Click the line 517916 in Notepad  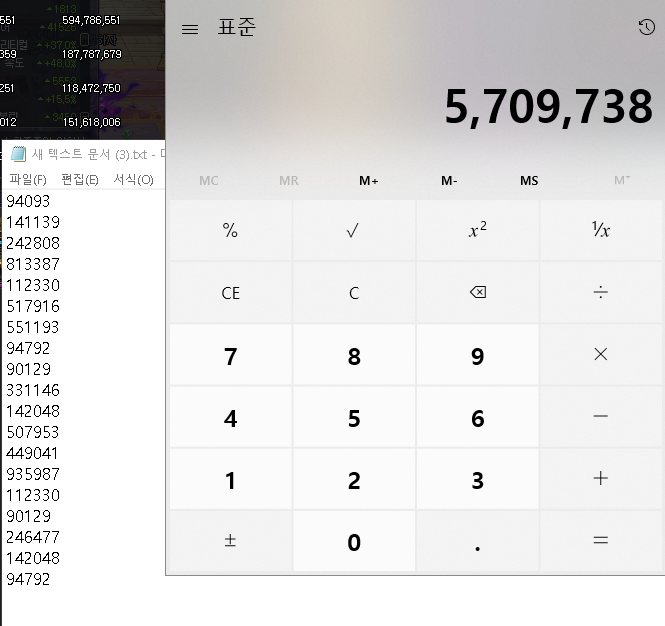click(33, 306)
